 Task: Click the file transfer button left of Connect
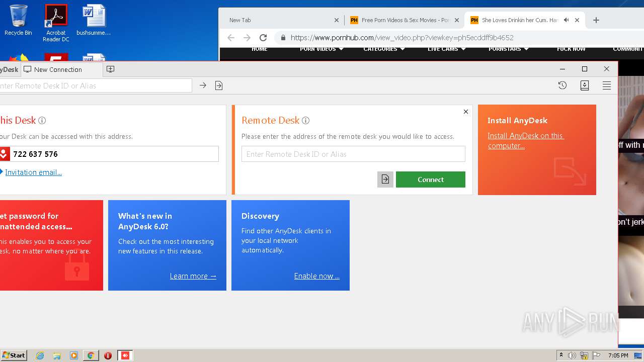pyautogui.click(x=385, y=179)
